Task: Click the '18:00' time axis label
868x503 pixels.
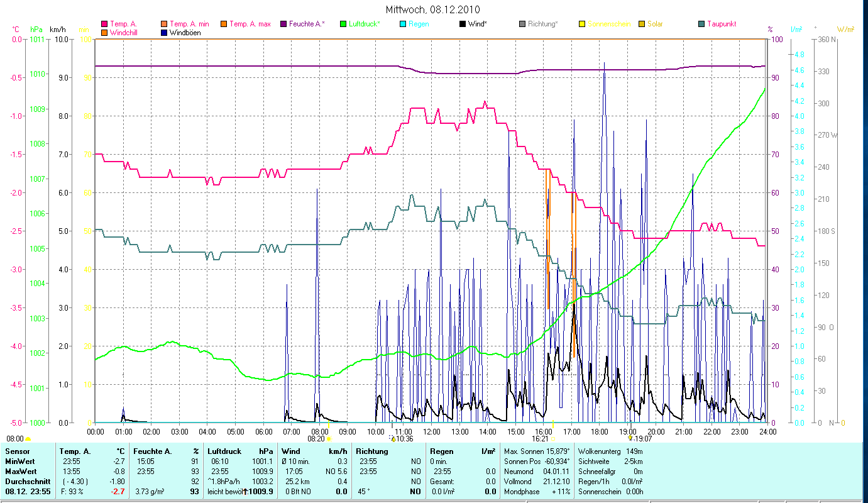Action: pyautogui.click(x=600, y=431)
